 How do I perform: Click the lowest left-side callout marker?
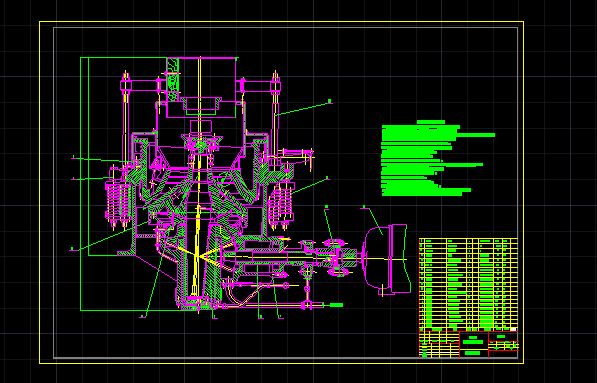[x=72, y=249]
